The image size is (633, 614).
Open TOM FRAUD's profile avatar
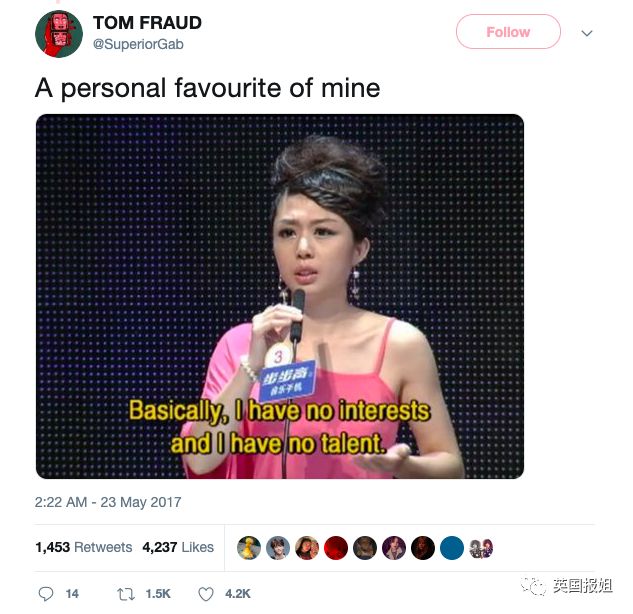point(59,34)
